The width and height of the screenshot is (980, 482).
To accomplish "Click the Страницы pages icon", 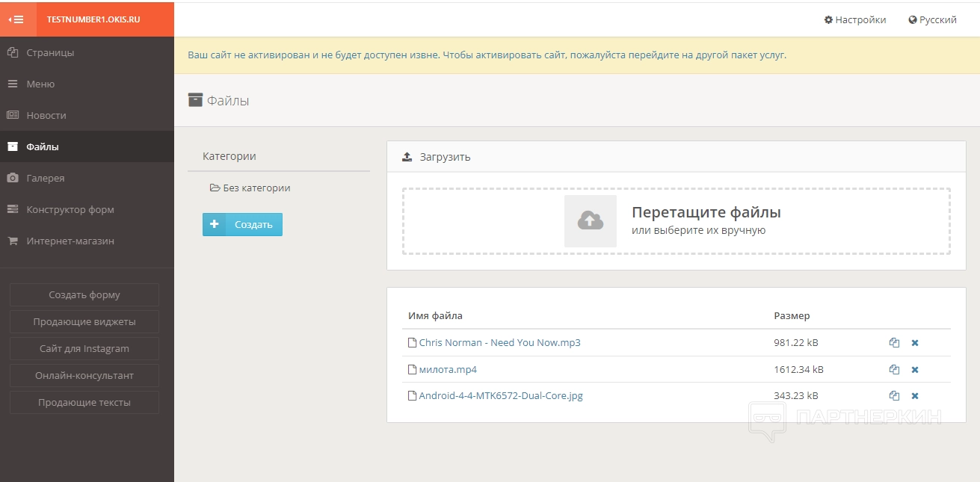I will pos(13,53).
